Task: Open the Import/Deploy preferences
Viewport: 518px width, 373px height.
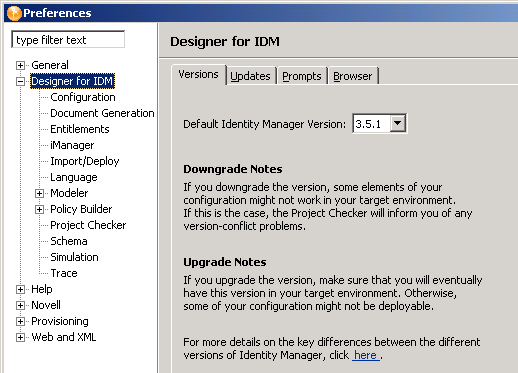Action: coord(85,161)
